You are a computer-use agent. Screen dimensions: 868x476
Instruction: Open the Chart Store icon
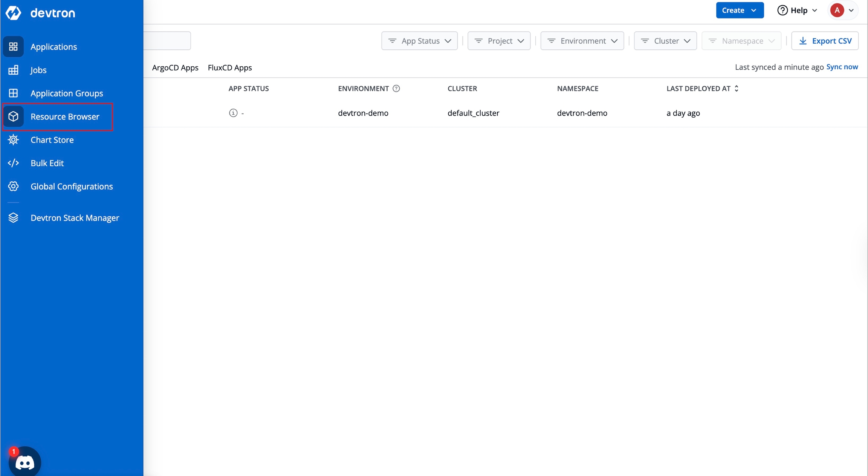point(14,140)
